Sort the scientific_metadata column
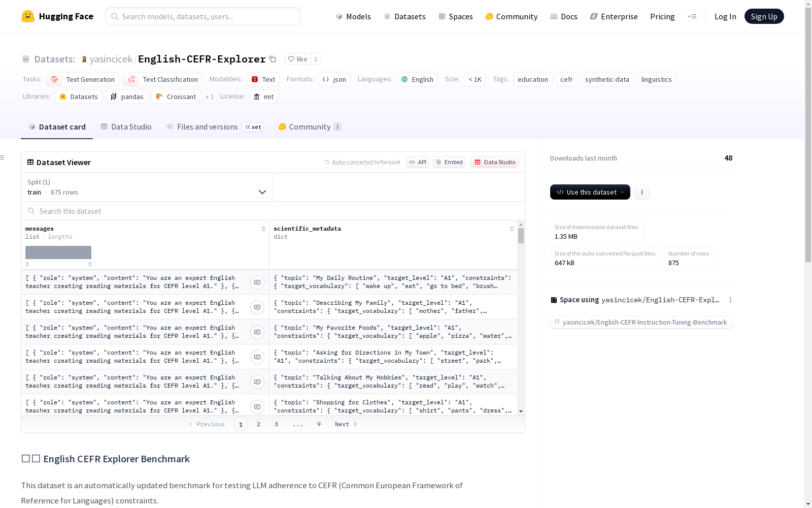 click(512, 229)
